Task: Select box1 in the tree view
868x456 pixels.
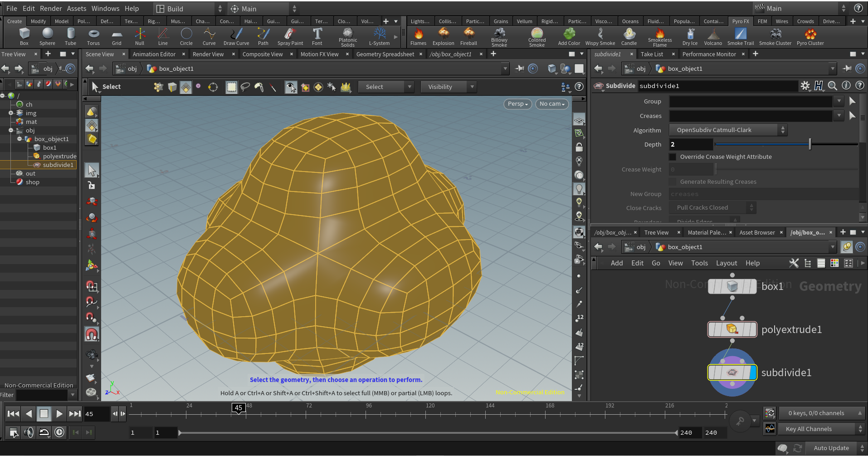Action: tap(50, 148)
